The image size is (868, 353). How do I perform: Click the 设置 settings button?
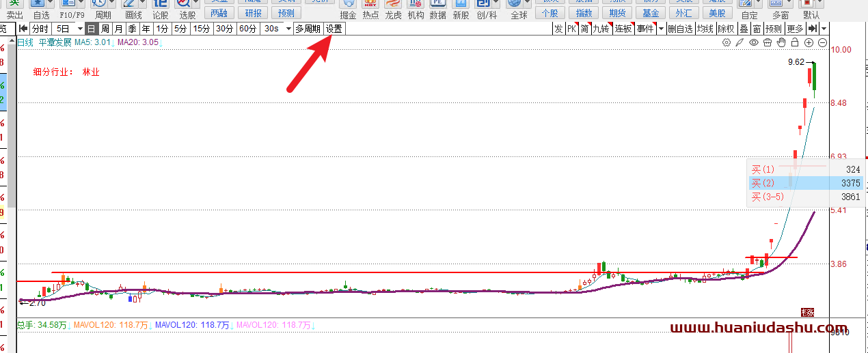click(334, 29)
